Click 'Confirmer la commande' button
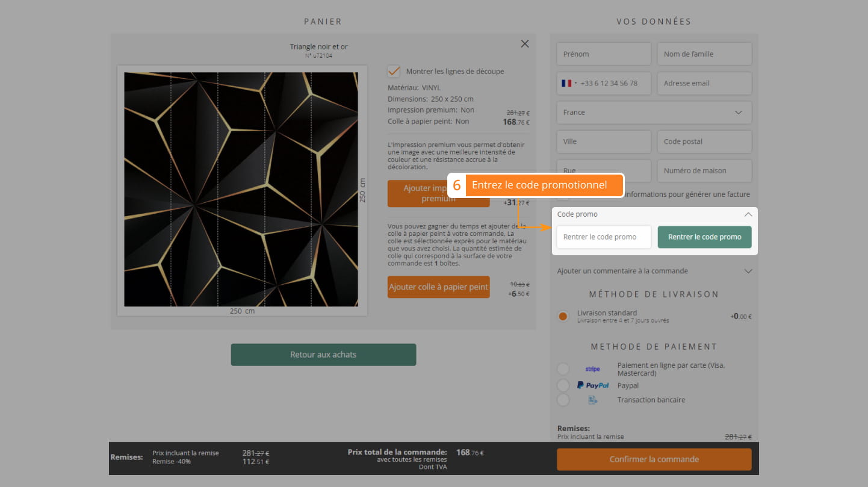 (x=654, y=459)
